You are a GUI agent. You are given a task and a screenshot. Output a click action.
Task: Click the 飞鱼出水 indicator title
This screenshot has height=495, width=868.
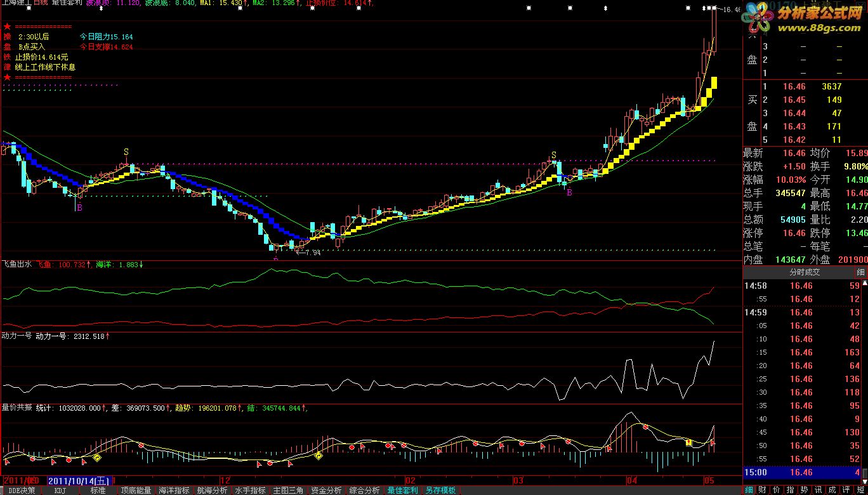[16, 264]
